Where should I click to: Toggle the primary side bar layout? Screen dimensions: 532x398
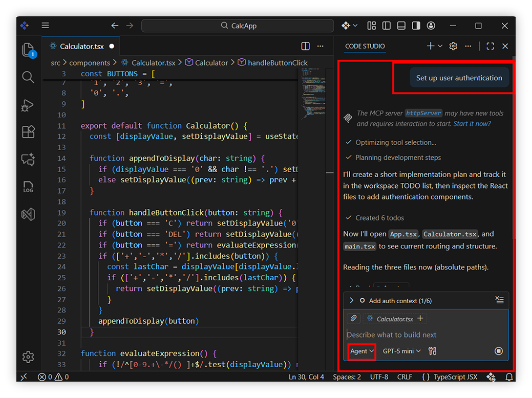point(387,26)
